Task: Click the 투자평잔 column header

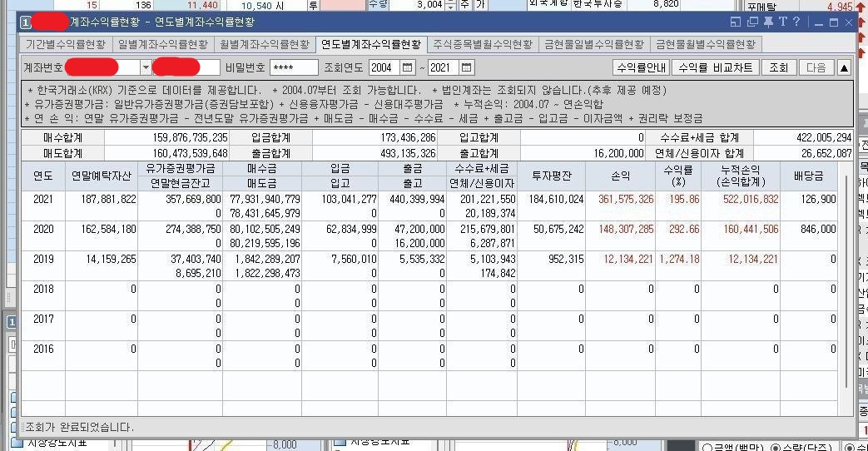Action: [552, 176]
